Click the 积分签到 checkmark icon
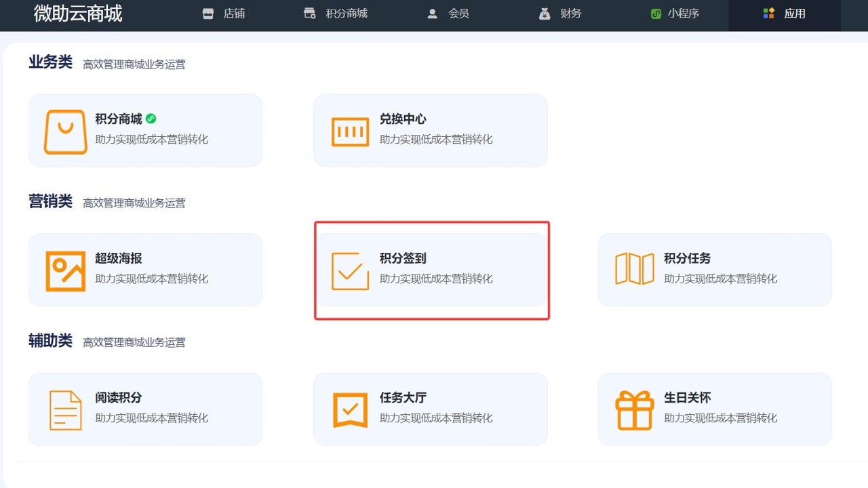 [350, 271]
